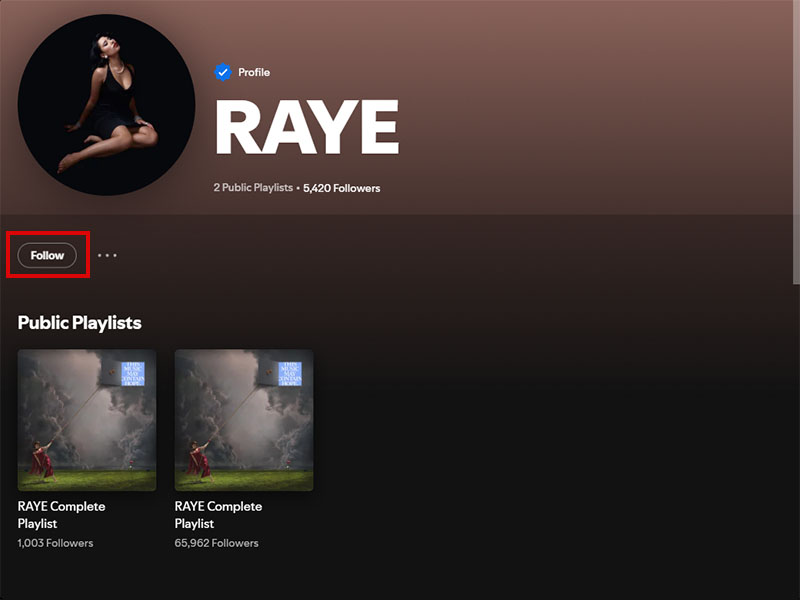Screen dimensions: 800x600
Task: Open playlist cover with 65,962 Followers
Action: click(x=244, y=420)
